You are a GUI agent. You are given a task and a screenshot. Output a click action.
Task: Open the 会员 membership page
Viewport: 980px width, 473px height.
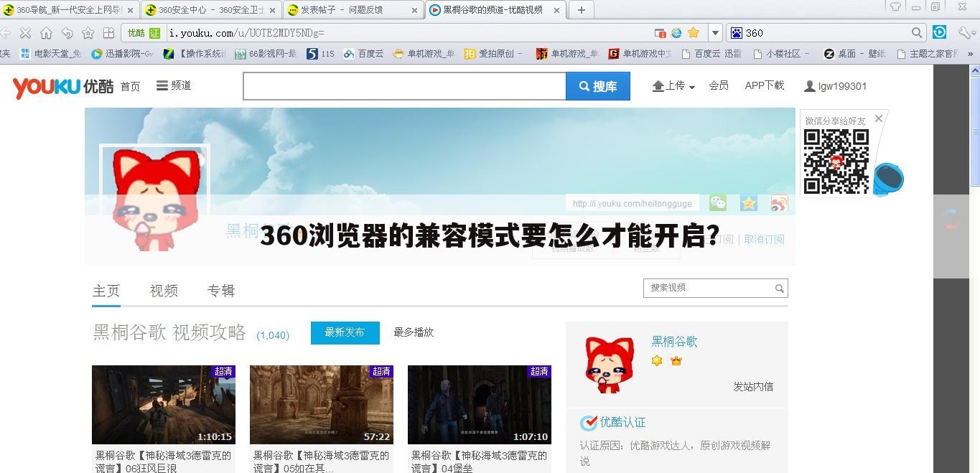click(x=719, y=85)
